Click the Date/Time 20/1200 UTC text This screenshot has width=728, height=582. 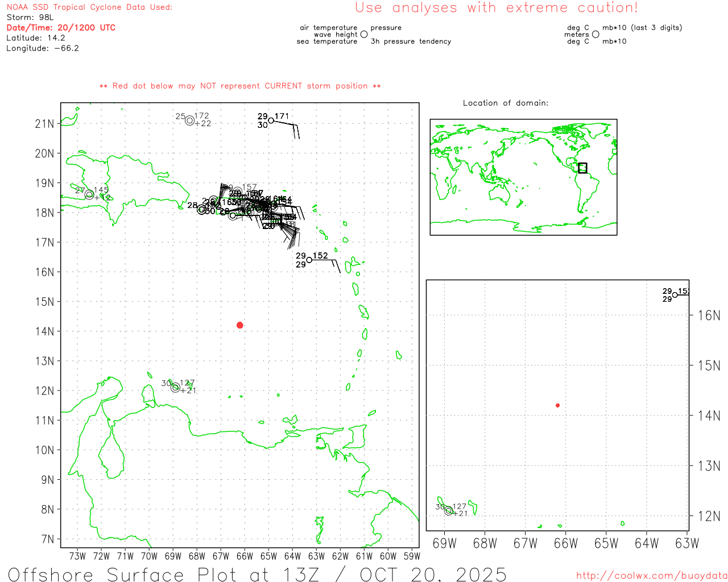click(61, 27)
